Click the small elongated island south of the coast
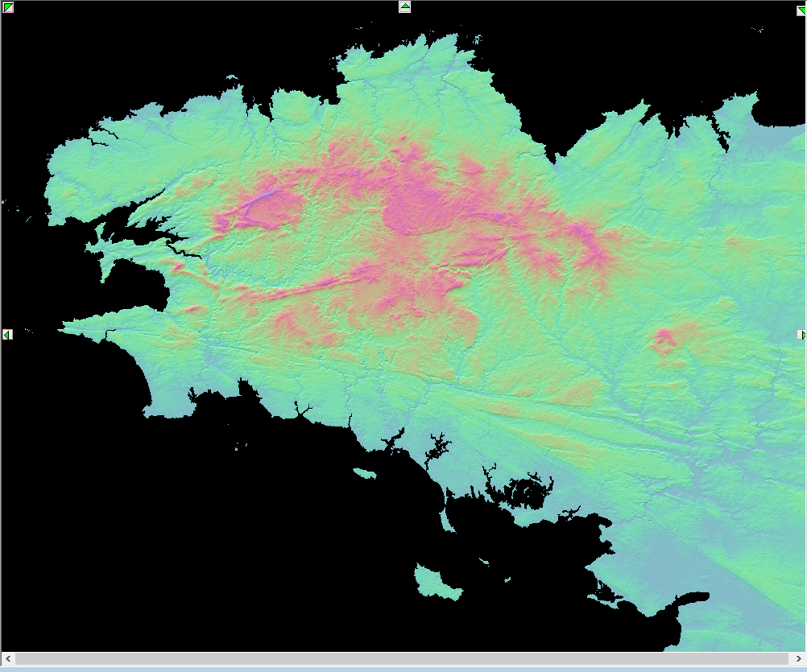 point(364,473)
